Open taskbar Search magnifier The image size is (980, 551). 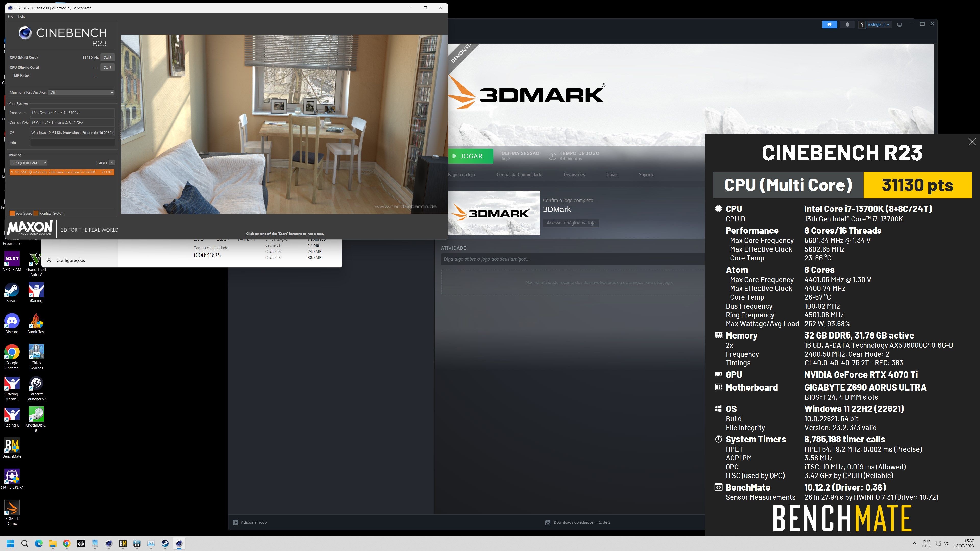pos(25,543)
